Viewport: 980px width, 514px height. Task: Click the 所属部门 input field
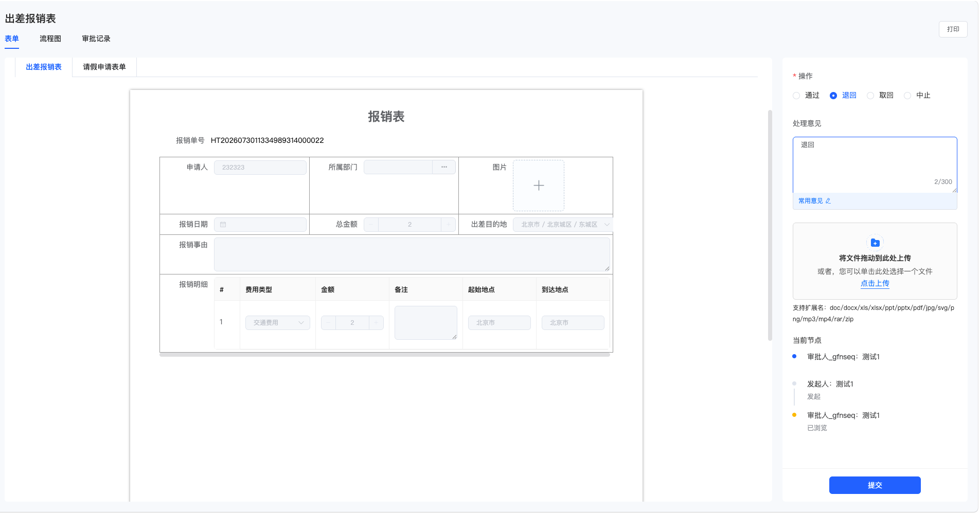click(398, 167)
